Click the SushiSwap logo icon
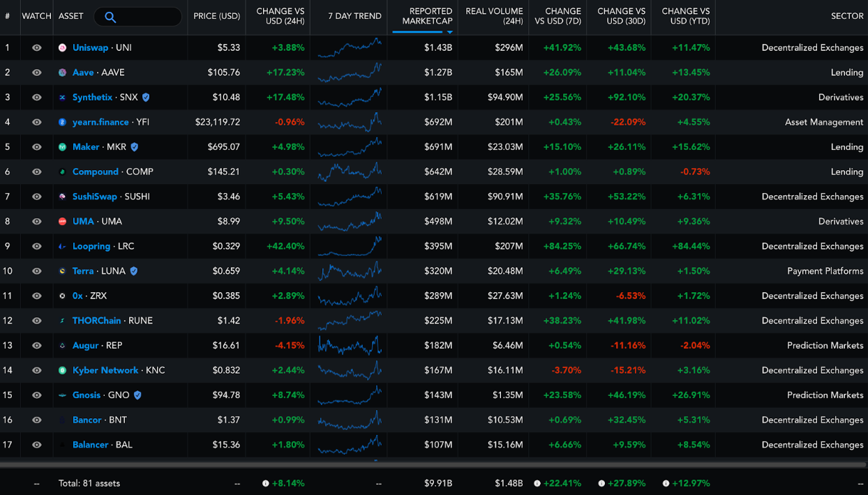This screenshot has width=868, height=495. [62, 197]
